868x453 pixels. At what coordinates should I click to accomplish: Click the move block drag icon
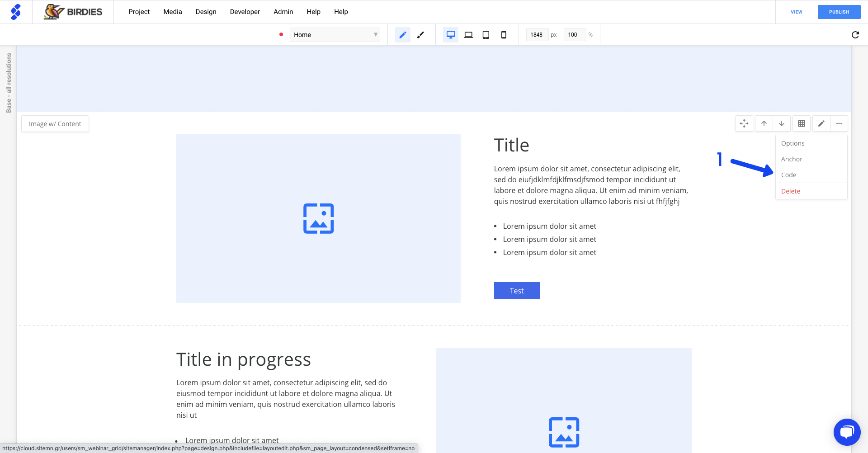[x=744, y=123]
